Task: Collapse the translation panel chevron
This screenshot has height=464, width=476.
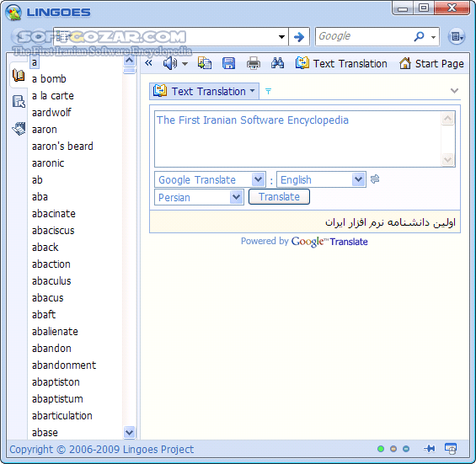Action: (454, 90)
